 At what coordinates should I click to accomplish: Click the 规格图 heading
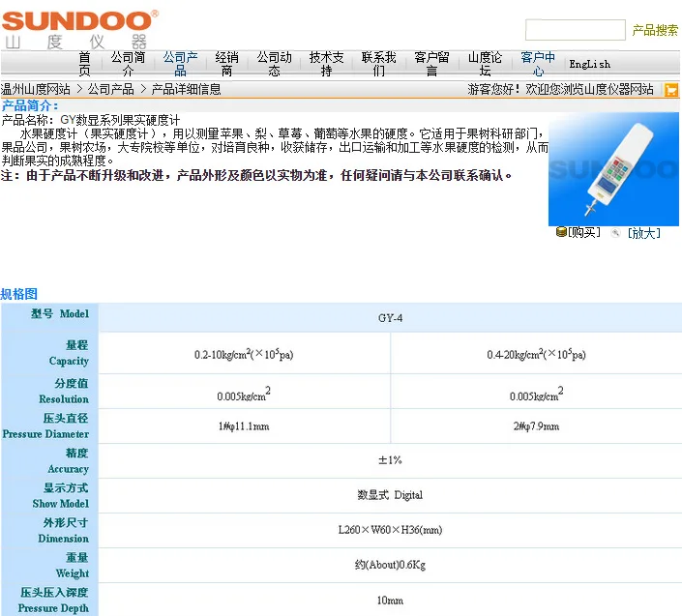tap(18, 294)
